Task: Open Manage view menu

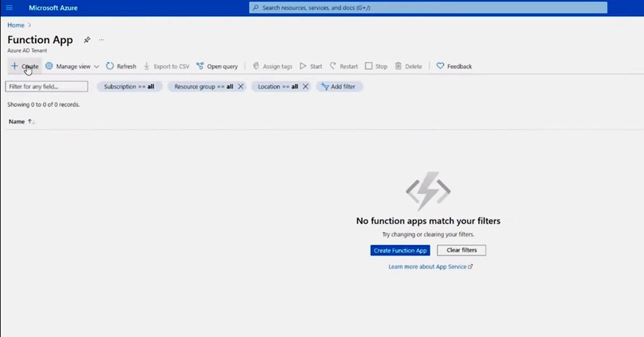Action: (x=72, y=66)
